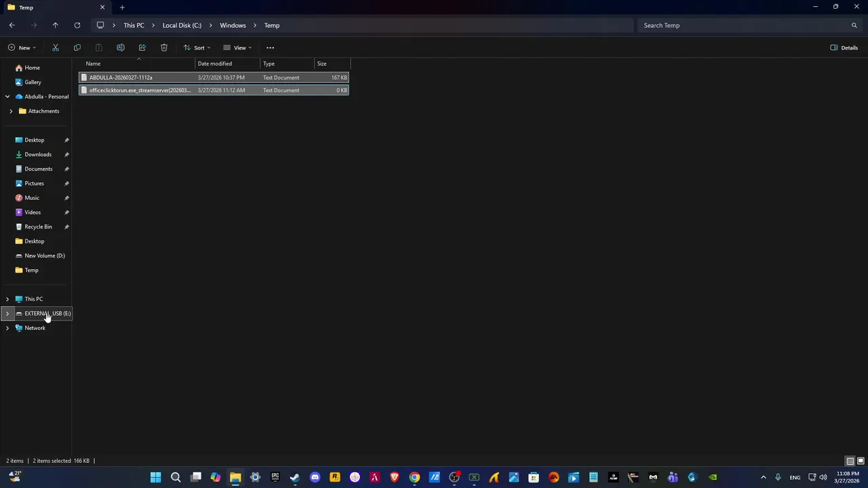The height and width of the screenshot is (488, 868).
Task: Select the officeclicktorun.exe_streamserver file
Action: pos(214,90)
